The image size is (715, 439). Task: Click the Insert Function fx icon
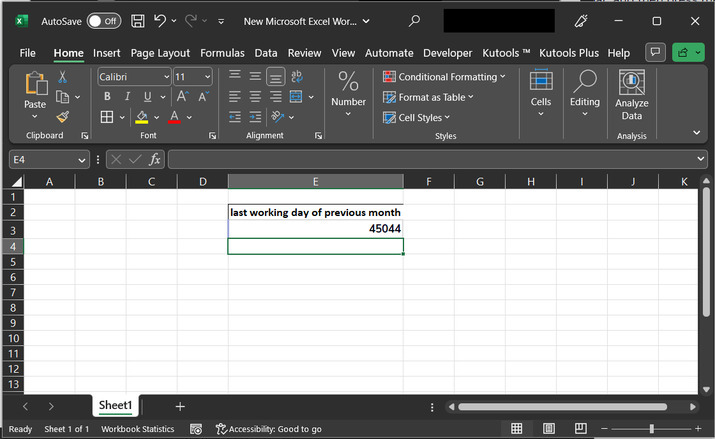pyautogui.click(x=155, y=159)
